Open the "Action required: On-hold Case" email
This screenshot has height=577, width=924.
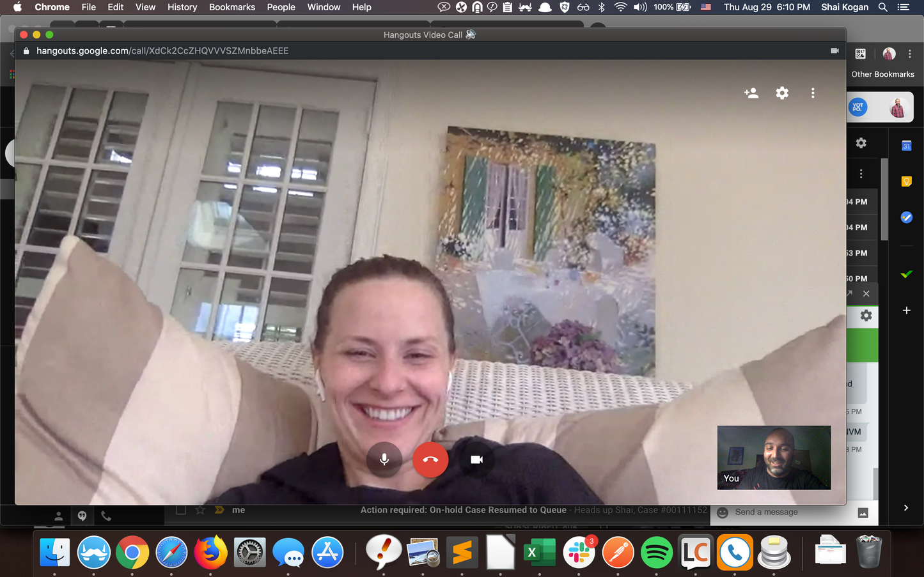tap(463, 510)
